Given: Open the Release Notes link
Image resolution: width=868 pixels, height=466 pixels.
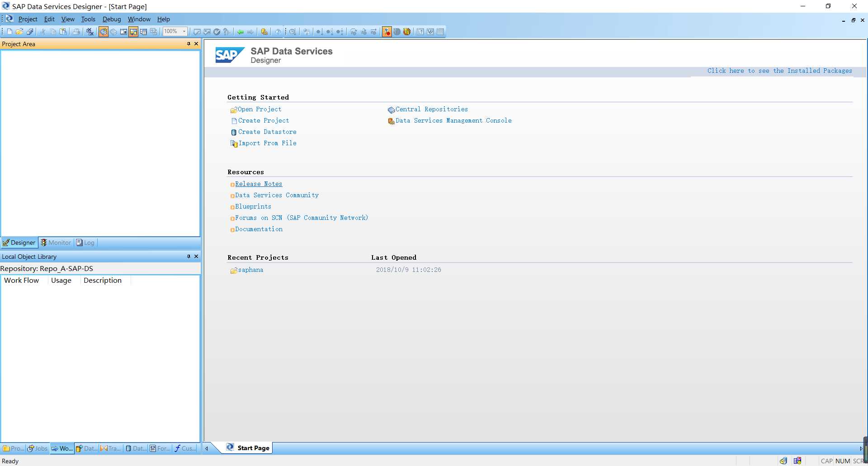Looking at the screenshot, I should click(259, 184).
